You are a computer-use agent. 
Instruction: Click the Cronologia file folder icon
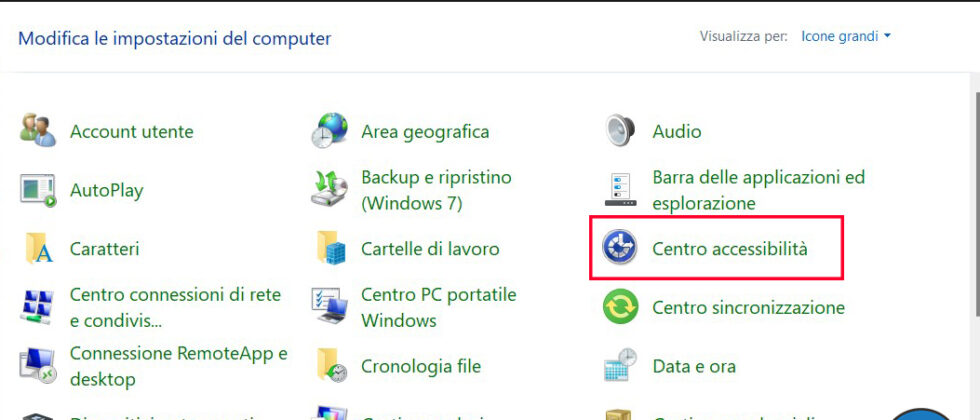[330, 367]
